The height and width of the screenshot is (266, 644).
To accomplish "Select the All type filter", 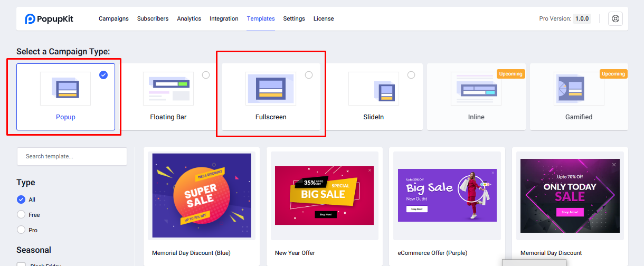I will coord(21,199).
